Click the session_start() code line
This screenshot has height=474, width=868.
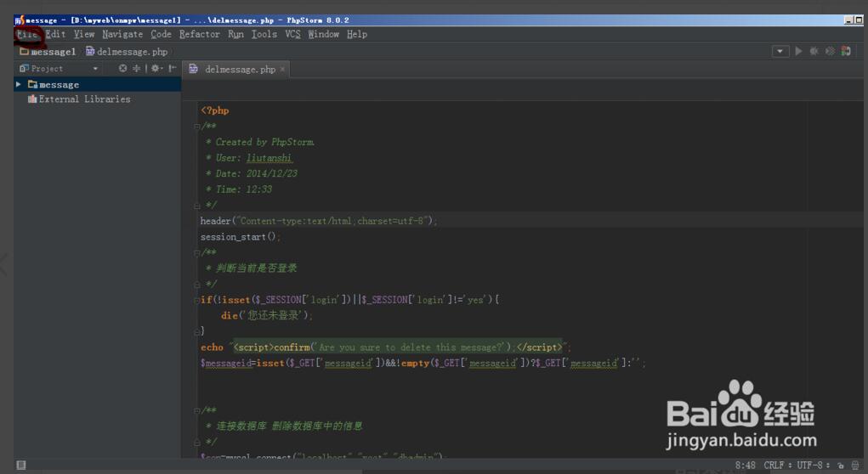[x=241, y=237]
